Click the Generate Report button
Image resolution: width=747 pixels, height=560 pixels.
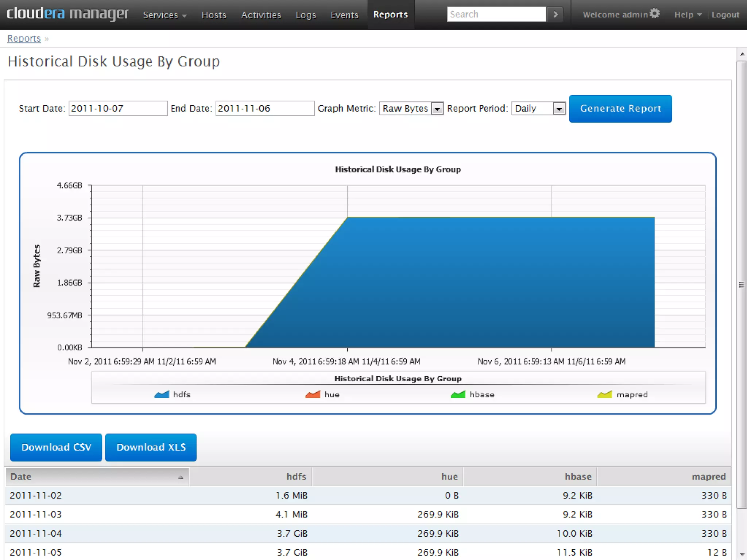coord(620,109)
